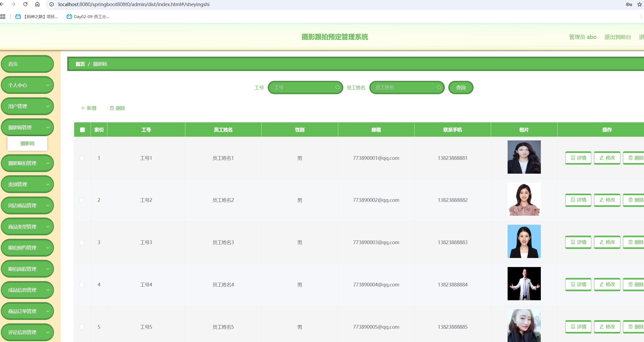This screenshot has height=342, width=644.
Task: Open the 首页 sidebar menu
Action: [27, 64]
